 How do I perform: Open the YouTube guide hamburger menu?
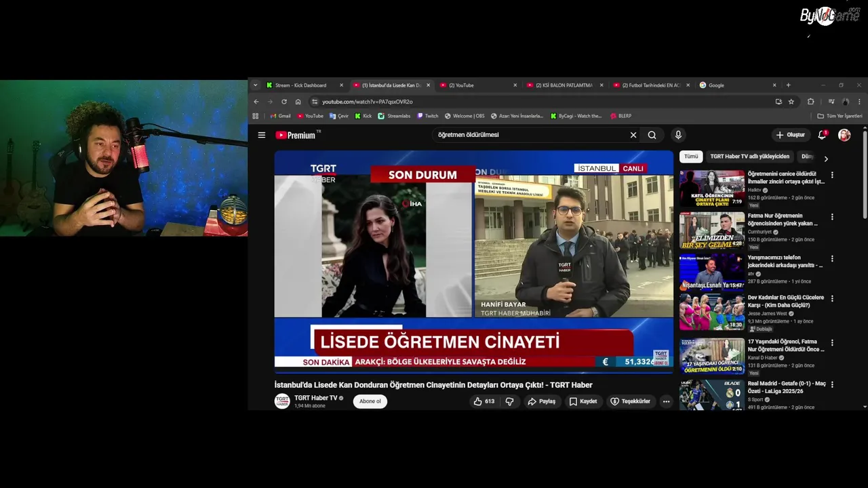(x=261, y=135)
